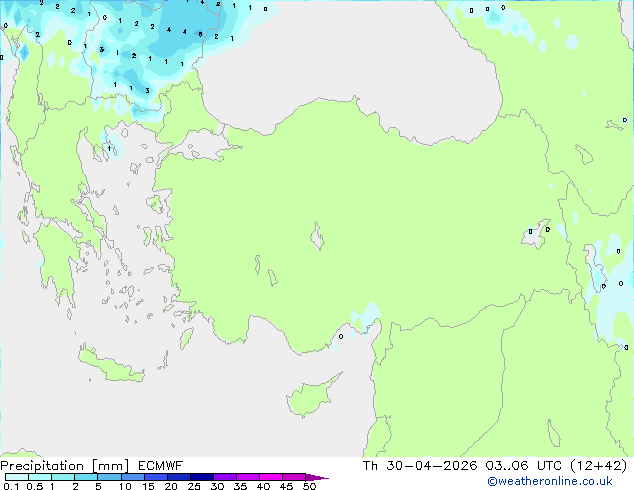Select the 2–5 mm legend color swatch
The height and width of the screenshot is (490, 634).
coord(86,477)
